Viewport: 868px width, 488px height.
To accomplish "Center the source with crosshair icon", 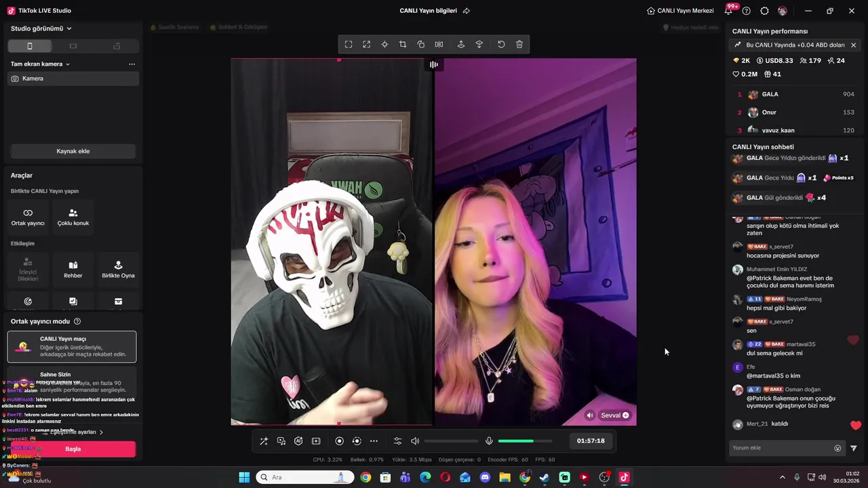I will 384,45.
